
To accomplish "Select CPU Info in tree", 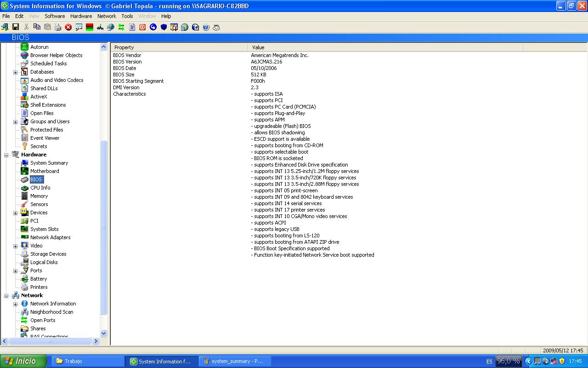I will 40,188.
